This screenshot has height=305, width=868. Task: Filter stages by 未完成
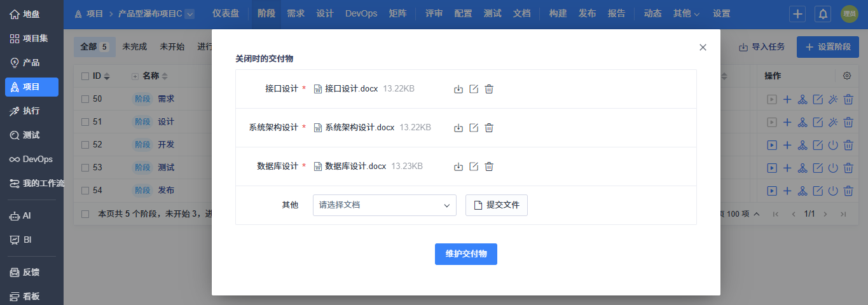point(135,47)
